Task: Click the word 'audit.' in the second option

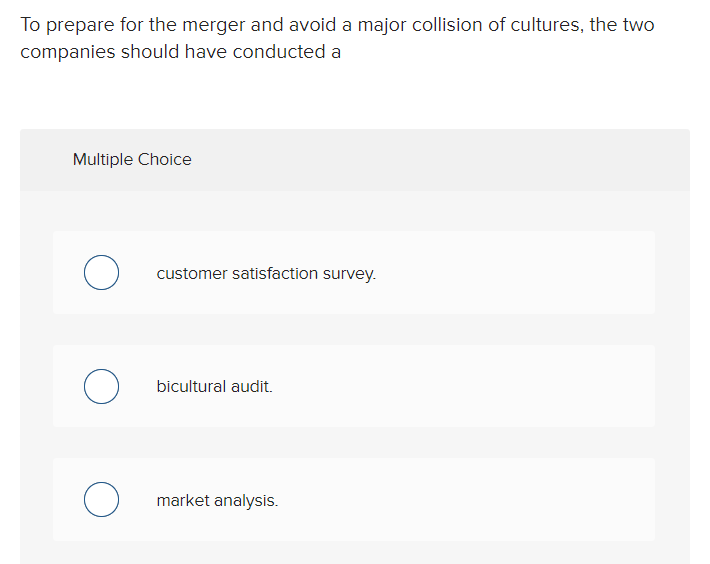Action: [252, 387]
